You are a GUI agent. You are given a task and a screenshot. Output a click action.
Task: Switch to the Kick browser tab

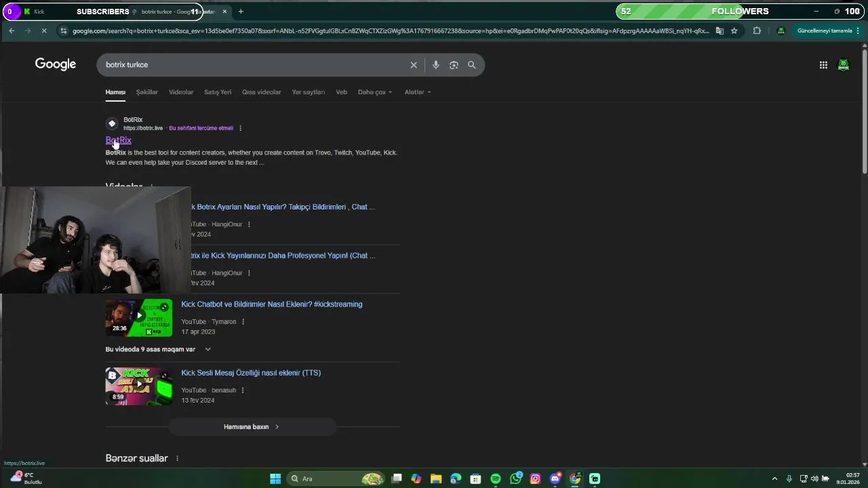(39, 12)
